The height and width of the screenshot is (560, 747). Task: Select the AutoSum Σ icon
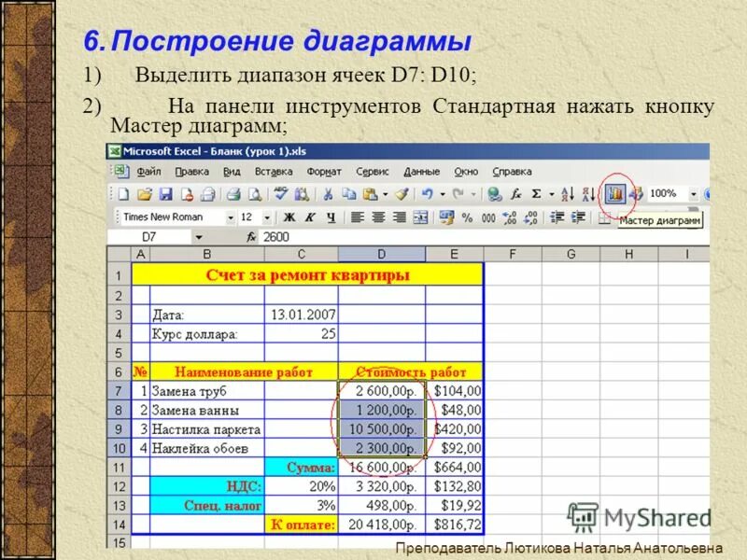[535, 193]
